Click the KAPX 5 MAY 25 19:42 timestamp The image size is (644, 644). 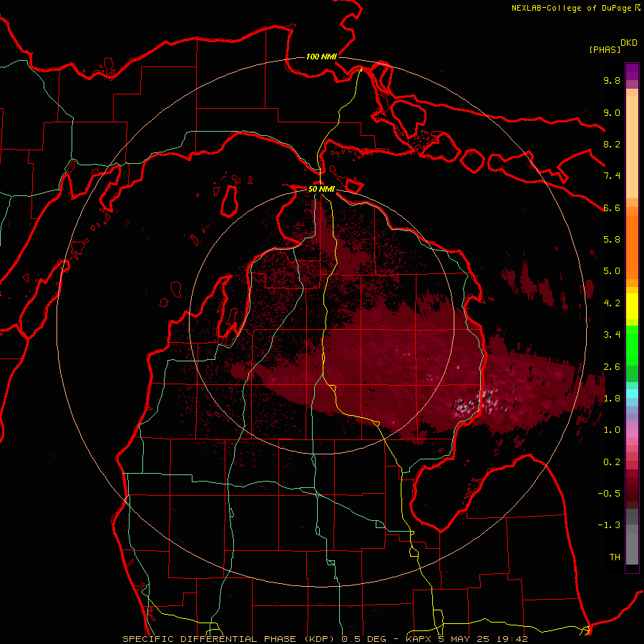click(x=467, y=639)
